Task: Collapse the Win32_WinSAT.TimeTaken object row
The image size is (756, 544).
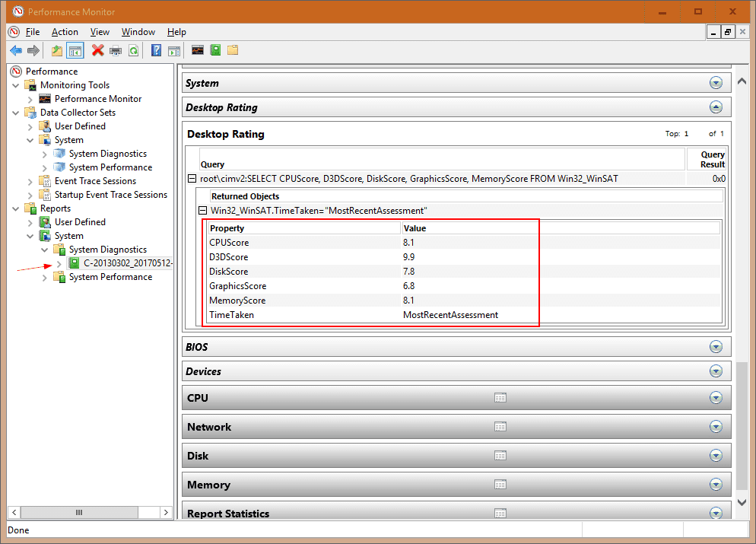Action: tap(203, 210)
